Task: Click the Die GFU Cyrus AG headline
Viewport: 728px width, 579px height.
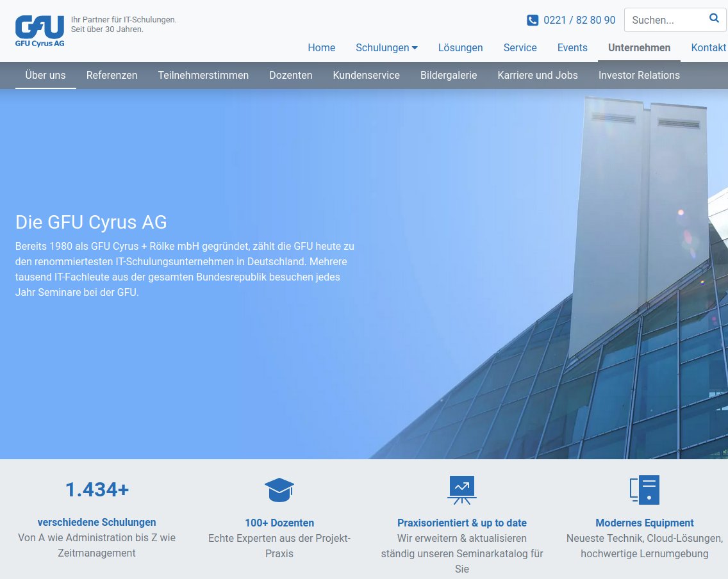Action: pos(91,222)
